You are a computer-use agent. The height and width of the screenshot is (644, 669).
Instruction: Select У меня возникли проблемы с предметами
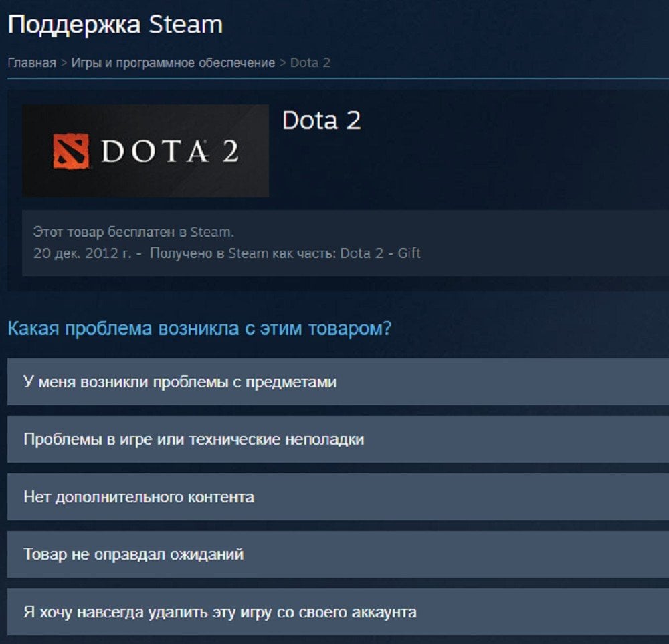(338, 382)
